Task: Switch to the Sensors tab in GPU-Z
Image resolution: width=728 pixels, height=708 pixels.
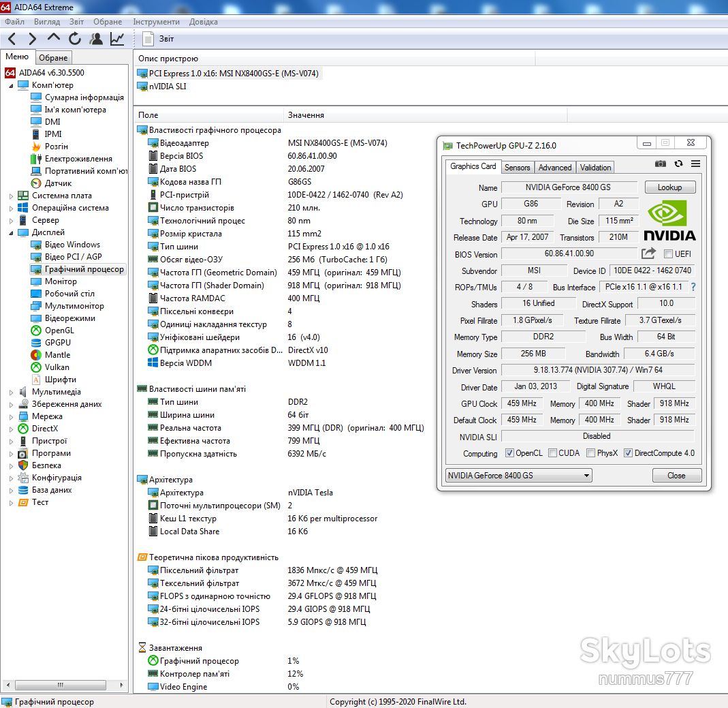Action: [x=517, y=167]
